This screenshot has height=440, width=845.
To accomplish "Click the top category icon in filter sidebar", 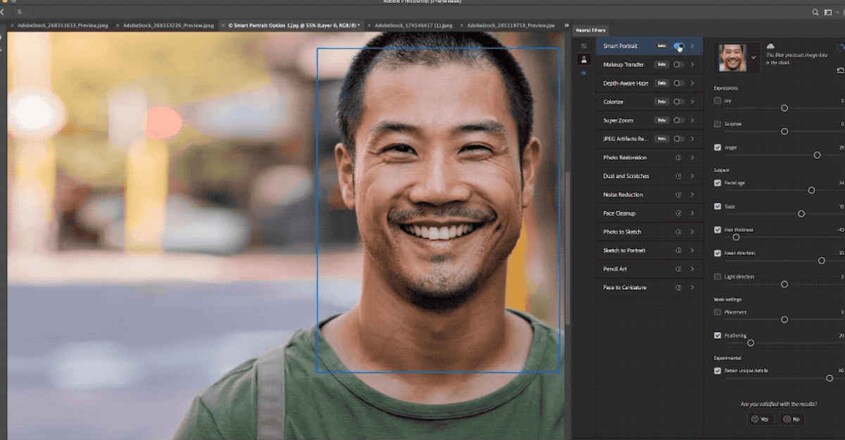I will 584,46.
